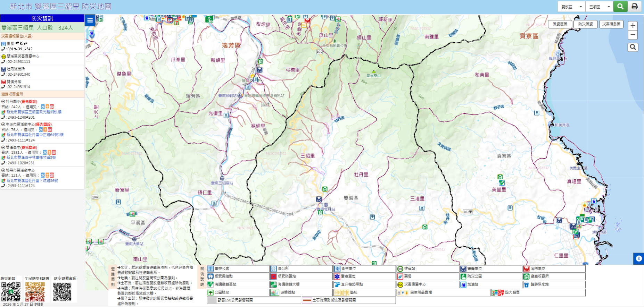Click phone number 0919-391-547
The width and height of the screenshot is (644, 307).
point(20,49)
